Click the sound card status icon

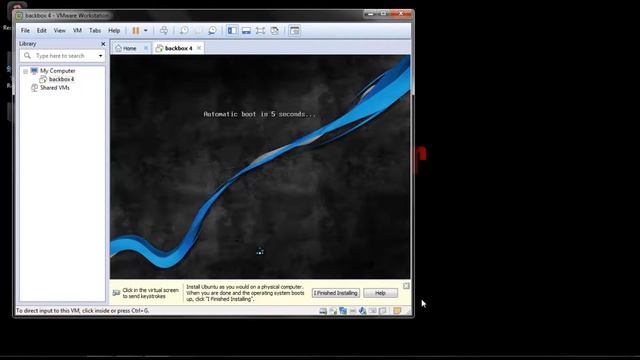point(362,311)
